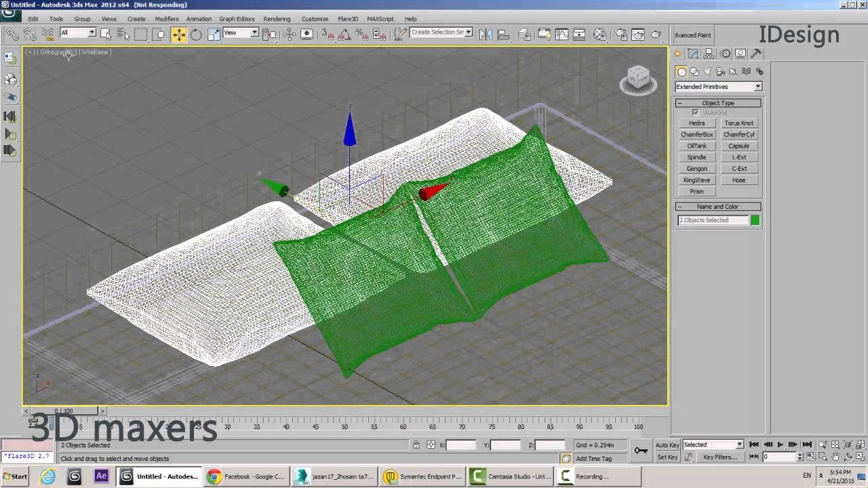The height and width of the screenshot is (488, 868).
Task: Toggle 3D Snaps
Action: click(x=327, y=34)
